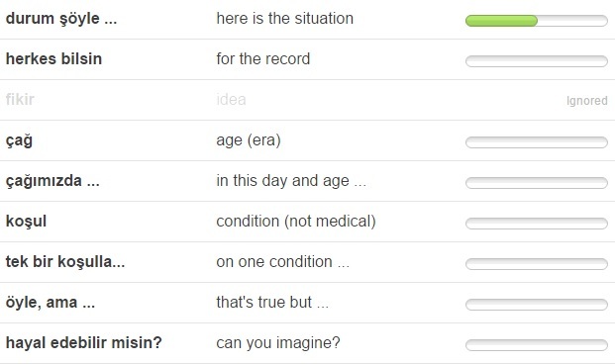Click the translation 'that's true but ...'
The height and width of the screenshot is (364, 615).
[x=272, y=302]
